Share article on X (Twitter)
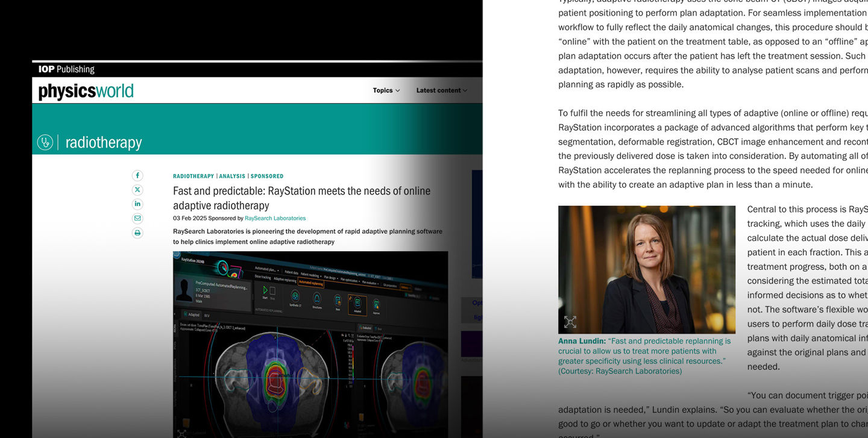 (x=137, y=190)
